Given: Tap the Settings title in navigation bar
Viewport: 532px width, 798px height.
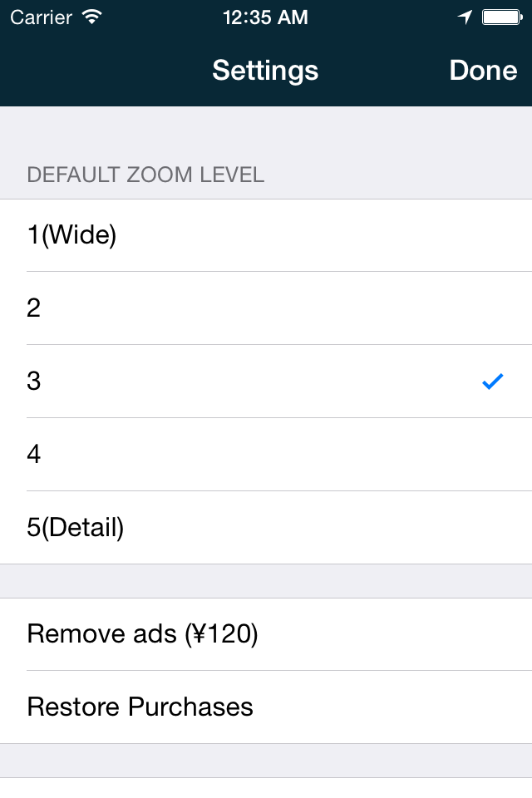Looking at the screenshot, I should coord(265,71).
